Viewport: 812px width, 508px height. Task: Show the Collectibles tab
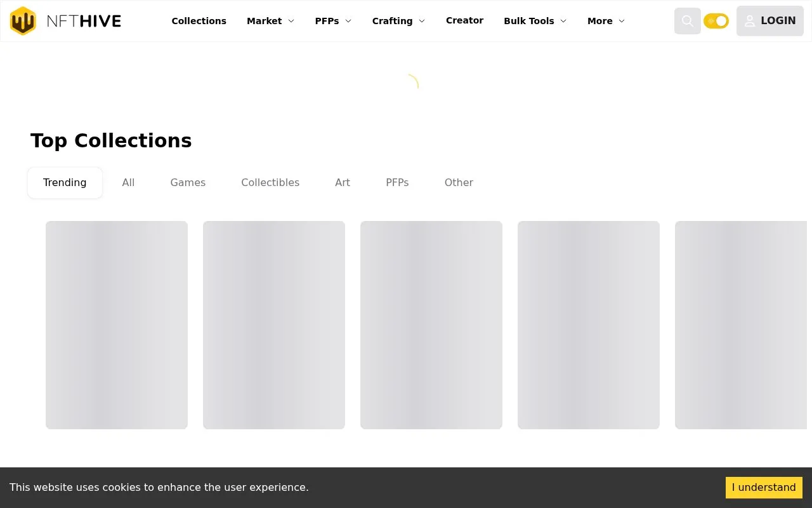click(x=270, y=183)
